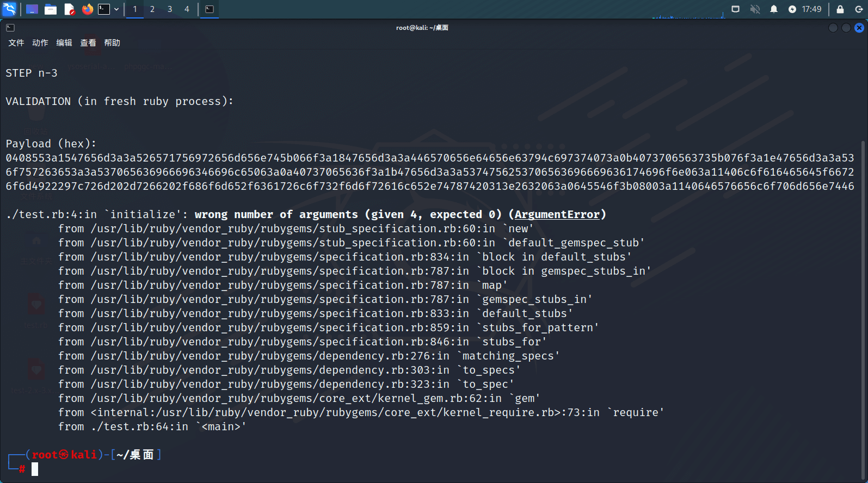Screen dimensions: 868x483
Task: Open the 文件 (File) menu
Action: (x=16, y=43)
